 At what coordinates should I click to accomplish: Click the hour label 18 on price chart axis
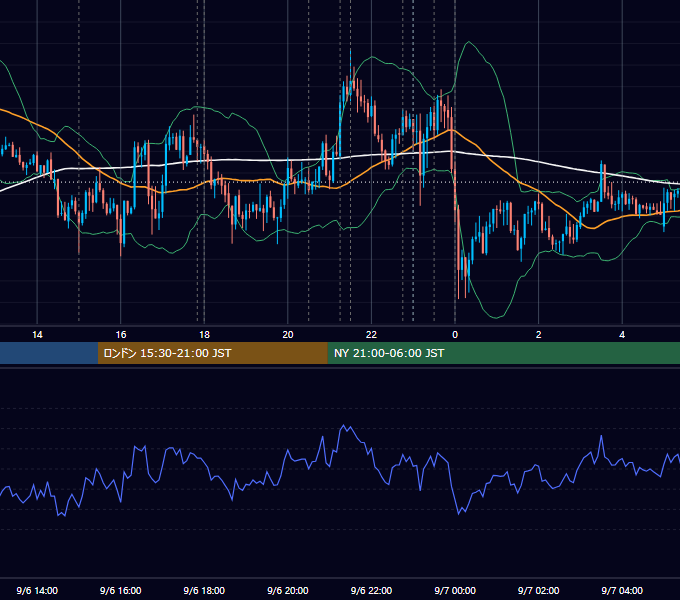point(204,335)
